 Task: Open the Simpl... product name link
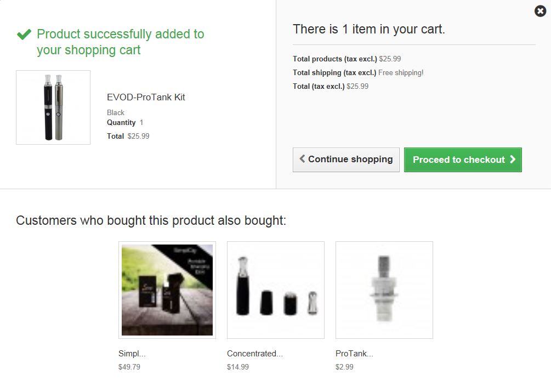[x=132, y=354]
